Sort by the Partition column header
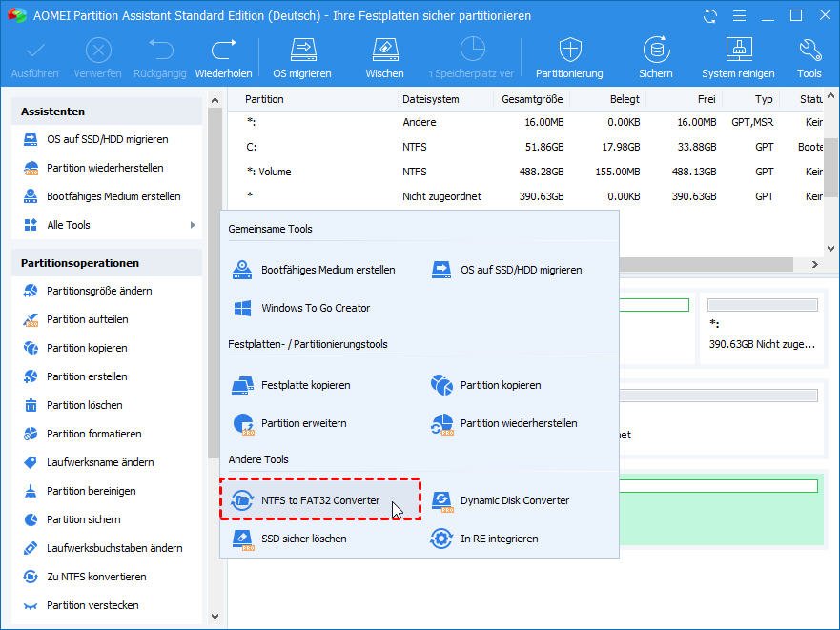The width and height of the screenshot is (840, 630). (x=264, y=99)
